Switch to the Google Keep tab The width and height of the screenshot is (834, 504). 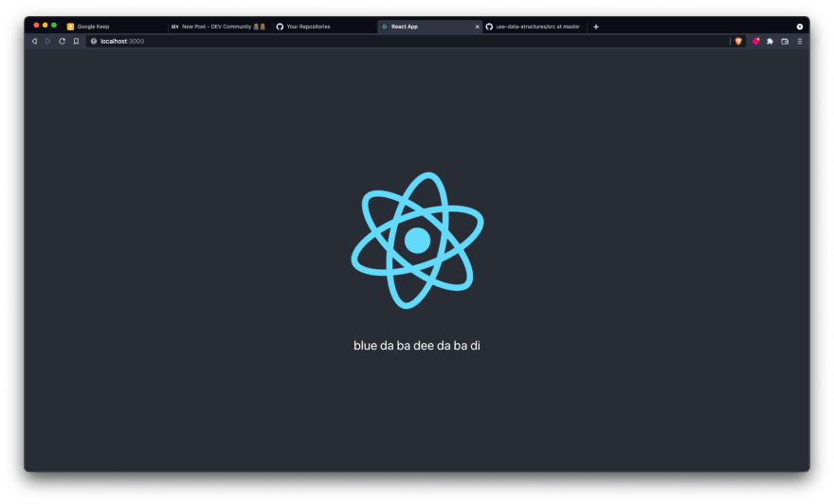pyautogui.click(x=115, y=27)
